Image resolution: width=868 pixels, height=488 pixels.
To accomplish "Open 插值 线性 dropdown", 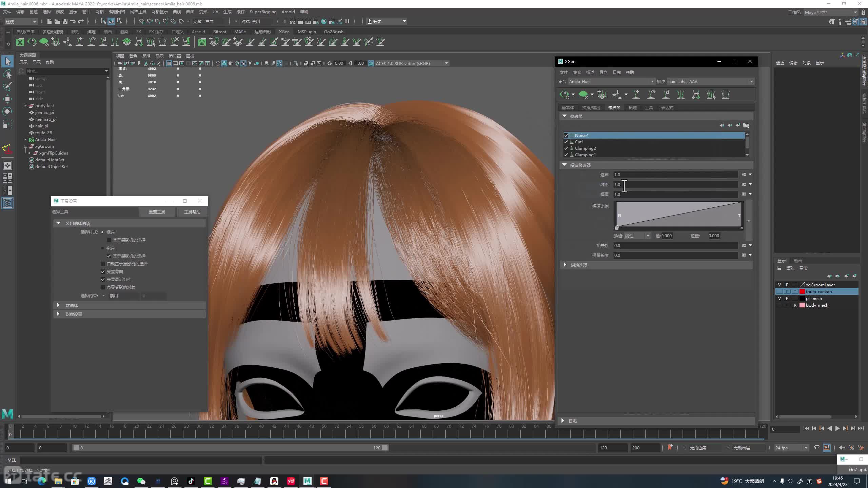I will pos(637,236).
